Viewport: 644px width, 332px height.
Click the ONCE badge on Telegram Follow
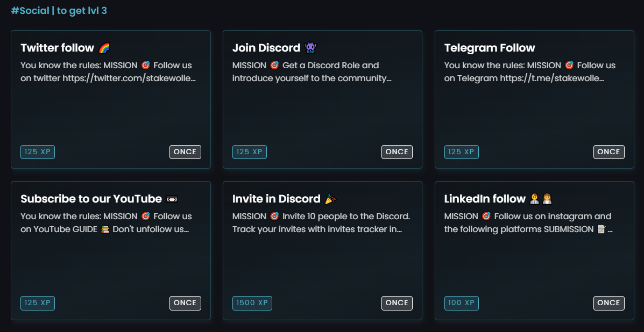(609, 151)
